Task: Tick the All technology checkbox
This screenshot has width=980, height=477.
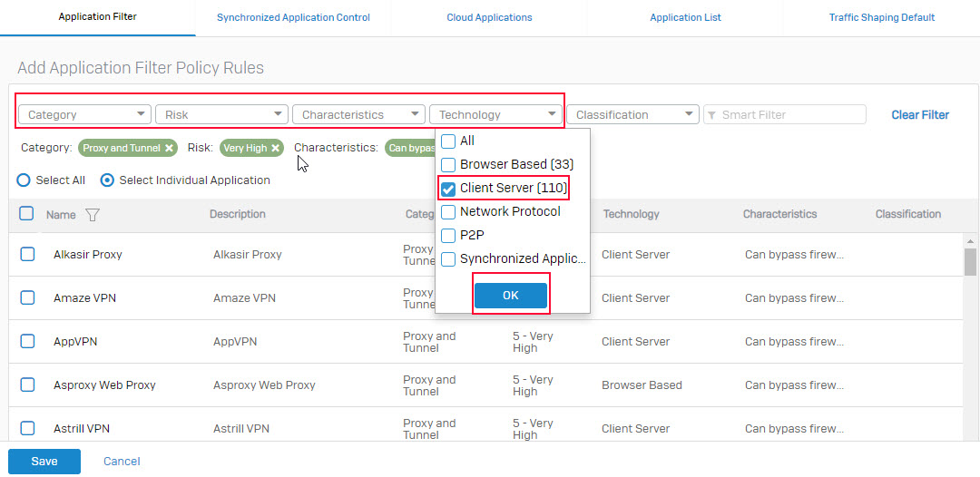Action: click(448, 141)
